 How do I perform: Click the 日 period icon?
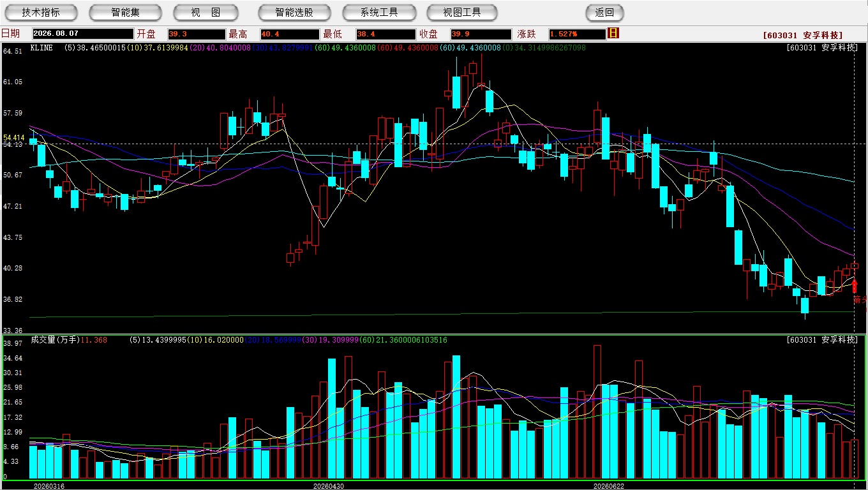coord(613,33)
